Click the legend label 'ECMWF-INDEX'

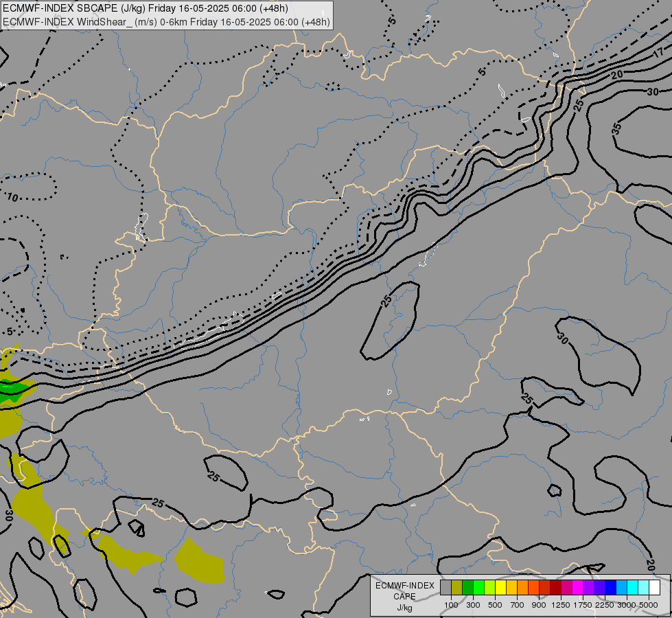[x=404, y=586]
